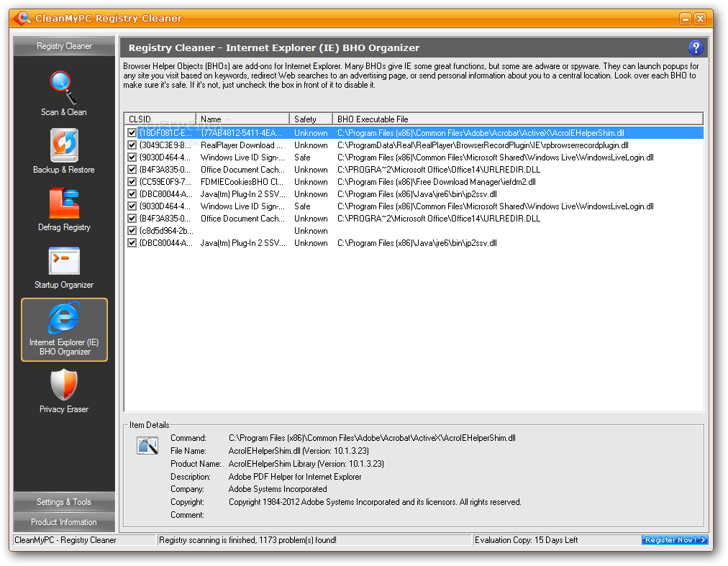Image resolution: width=728 pixels, height=566 pixels.
Task: Uncheck the {3049C3E9-B... row checkbox
Action: [x=132, y=145]
